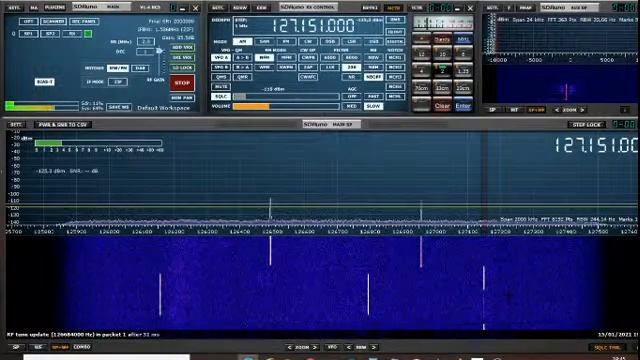Select the ZIF IF mode button

[118, 82]
